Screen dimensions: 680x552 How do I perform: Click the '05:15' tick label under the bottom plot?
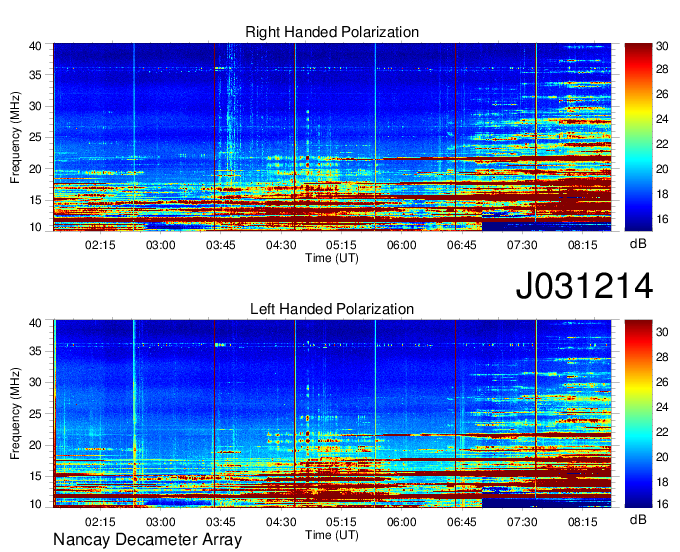(341, 522)
